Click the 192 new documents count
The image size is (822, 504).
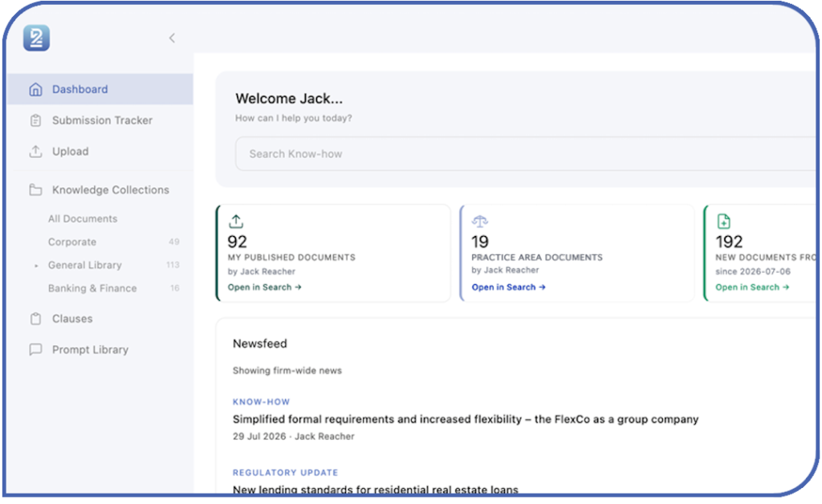pos(729,242)
